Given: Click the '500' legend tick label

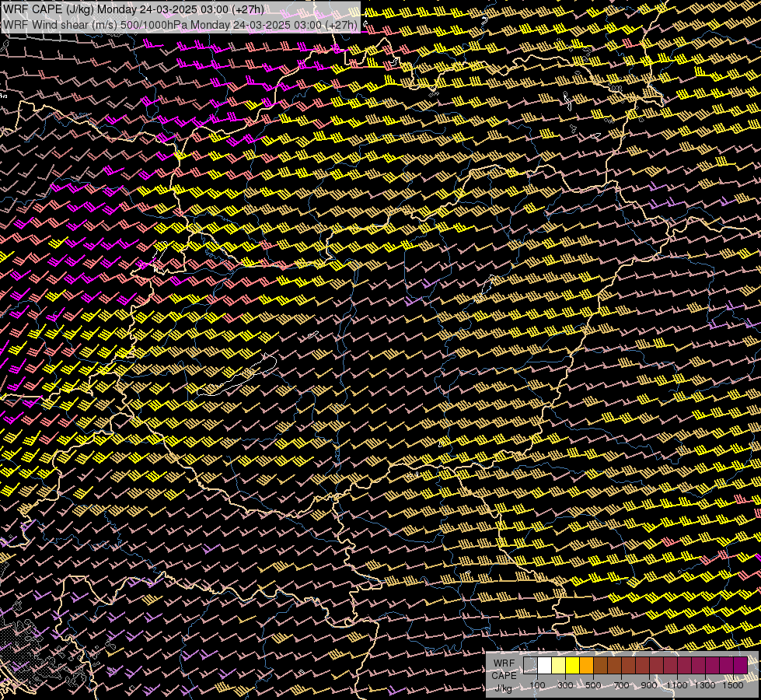Looking at the screenshot, I should click(593, 685).
